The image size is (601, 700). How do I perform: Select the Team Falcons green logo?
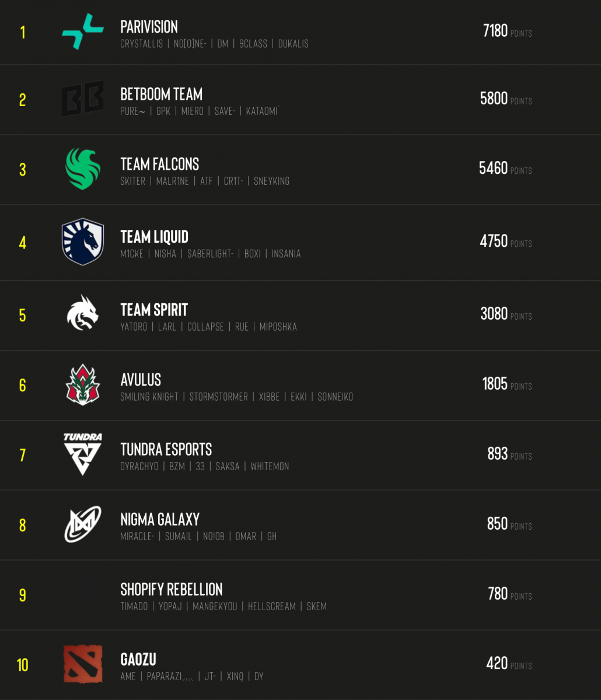pos(82,169)
